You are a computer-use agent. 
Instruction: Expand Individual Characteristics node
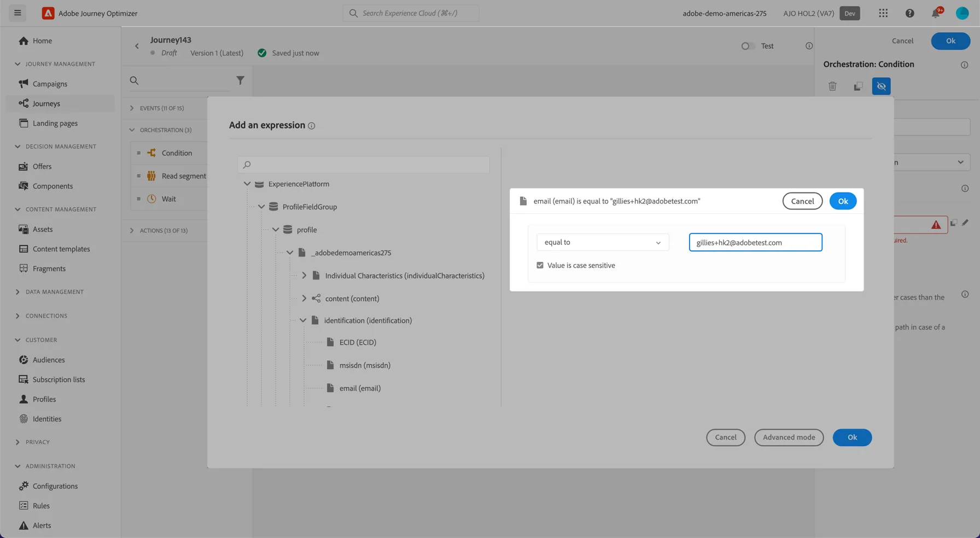tap(304, 276)
